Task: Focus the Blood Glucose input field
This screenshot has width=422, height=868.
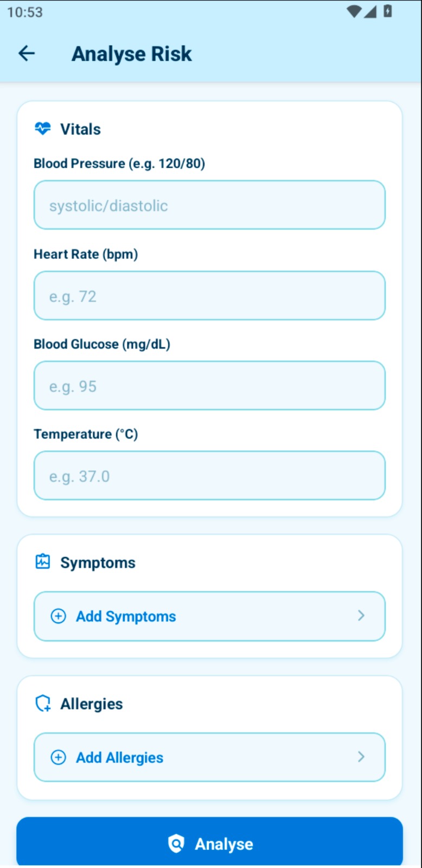Action: pos(209,386)
